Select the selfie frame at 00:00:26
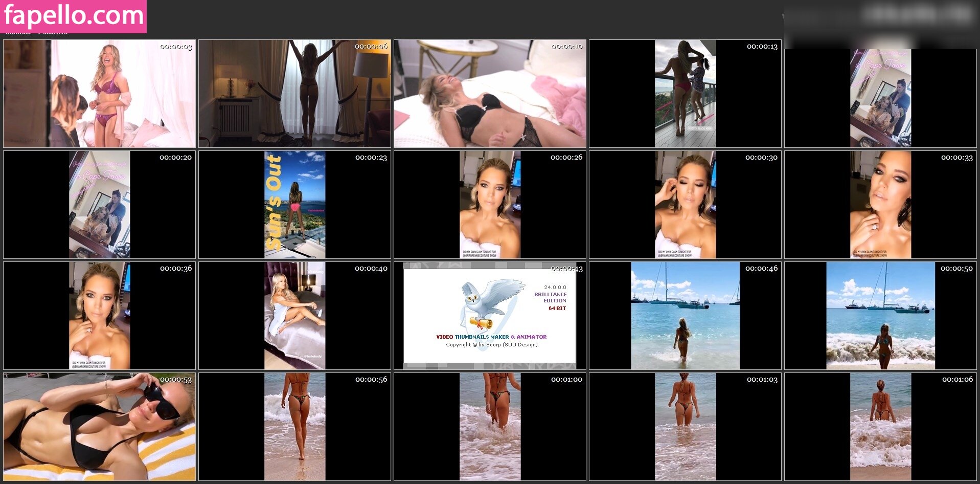 click(490, 205)
